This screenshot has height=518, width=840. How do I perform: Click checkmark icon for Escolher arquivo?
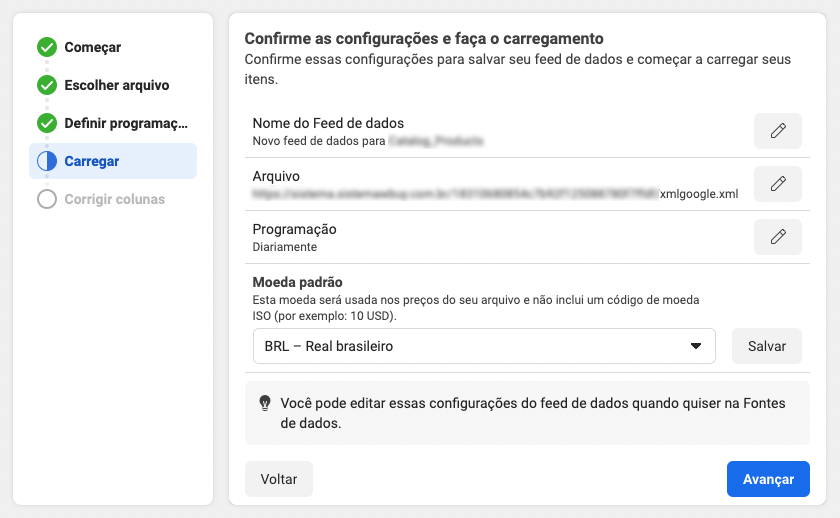click(x=47, y=85)
